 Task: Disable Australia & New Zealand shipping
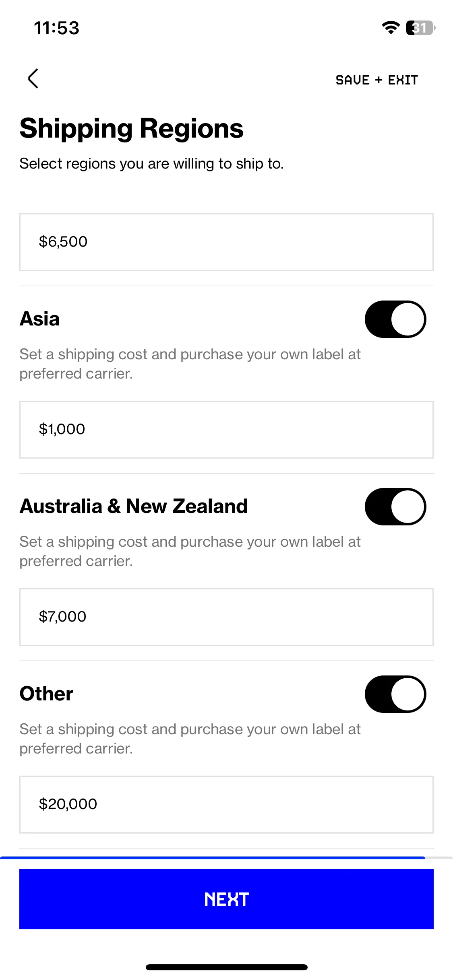[395, 506]
